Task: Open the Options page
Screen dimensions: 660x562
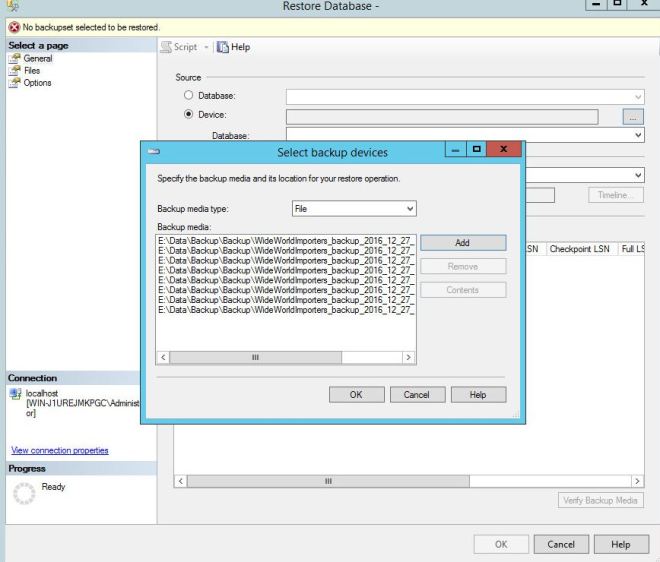Action: pos(37,83)
